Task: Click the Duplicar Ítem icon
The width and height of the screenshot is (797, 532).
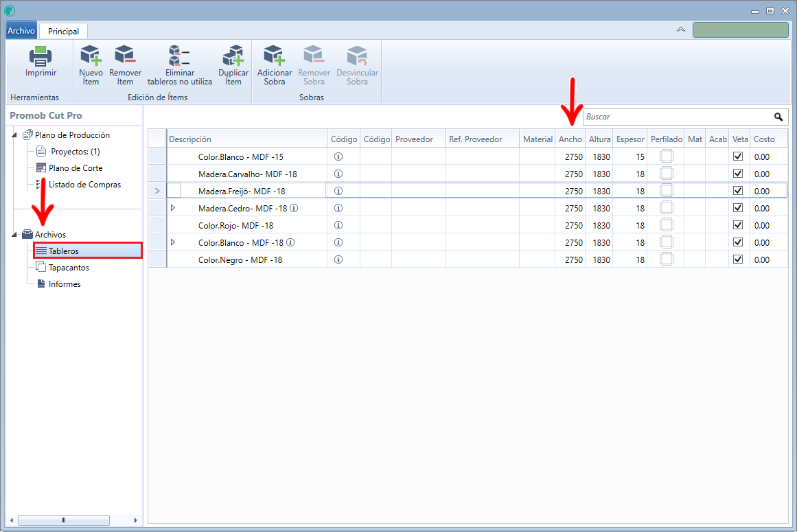Action: (x=233, y=56)
